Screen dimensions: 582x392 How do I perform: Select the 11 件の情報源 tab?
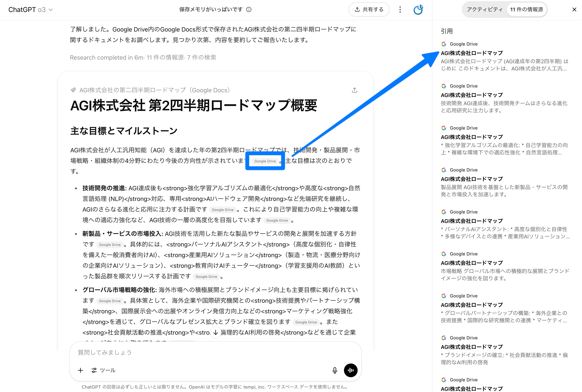pos(526,9)
